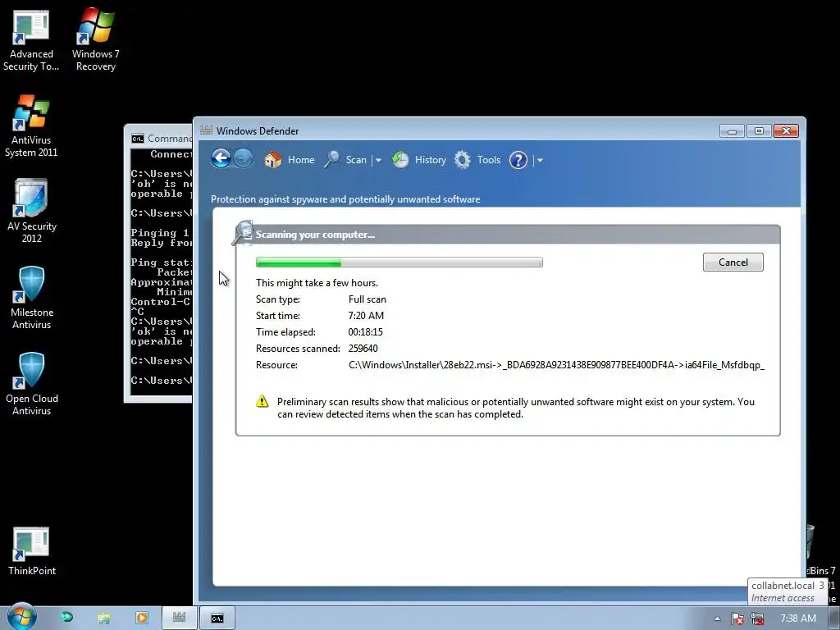
Task: Click the History clock icon
Action: click(400, 160)
